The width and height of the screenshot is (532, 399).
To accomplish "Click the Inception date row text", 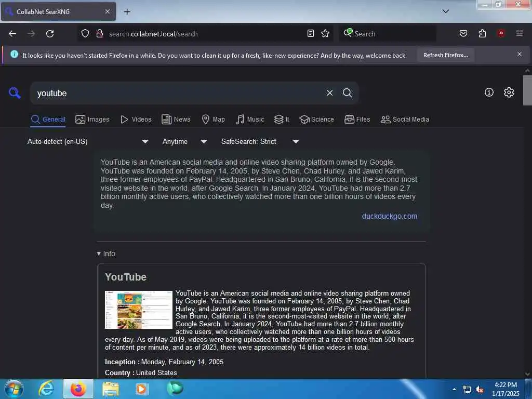I will [x=164, y=362].
